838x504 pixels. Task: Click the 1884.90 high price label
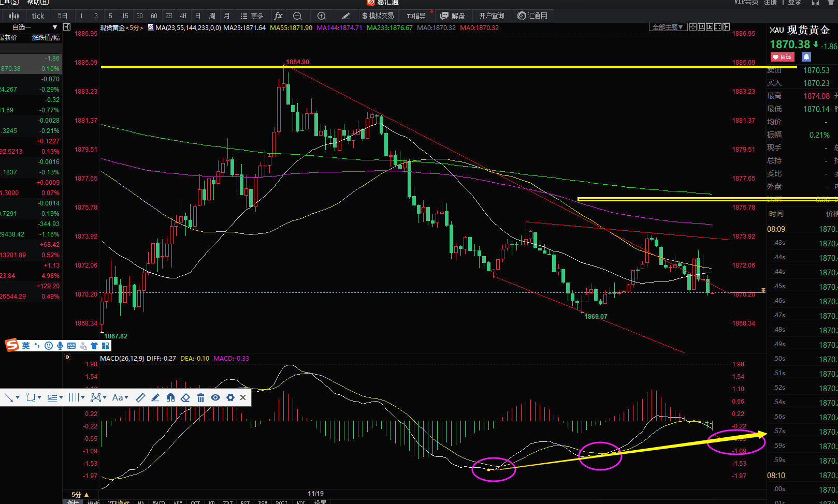pos(298,62)
